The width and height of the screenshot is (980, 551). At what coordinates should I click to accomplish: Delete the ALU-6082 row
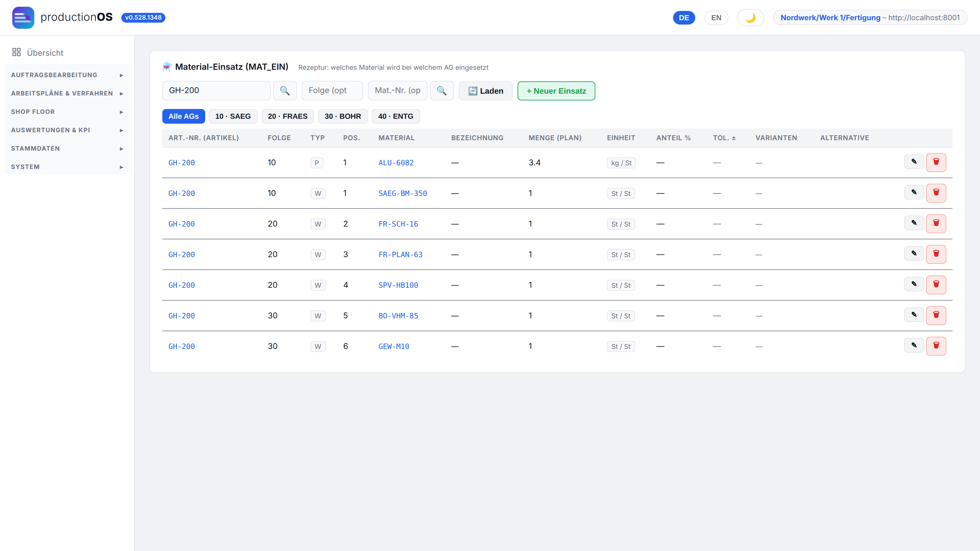pos(936,162)
